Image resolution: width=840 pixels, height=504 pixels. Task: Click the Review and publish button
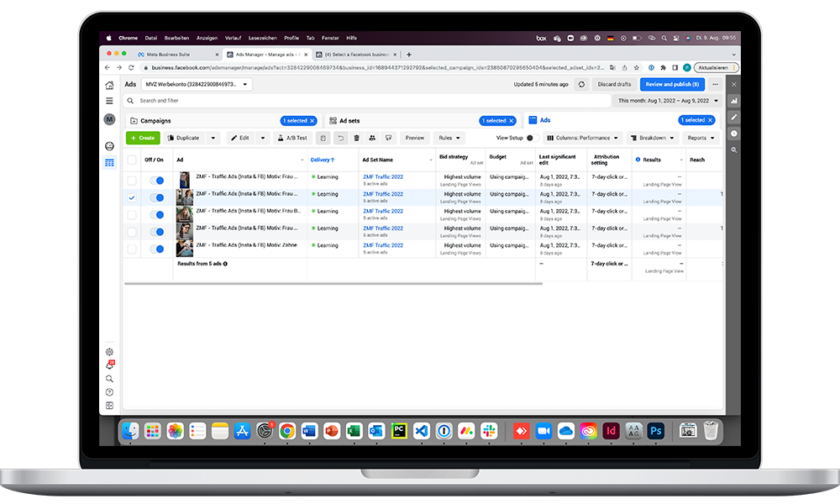point(671,84)
